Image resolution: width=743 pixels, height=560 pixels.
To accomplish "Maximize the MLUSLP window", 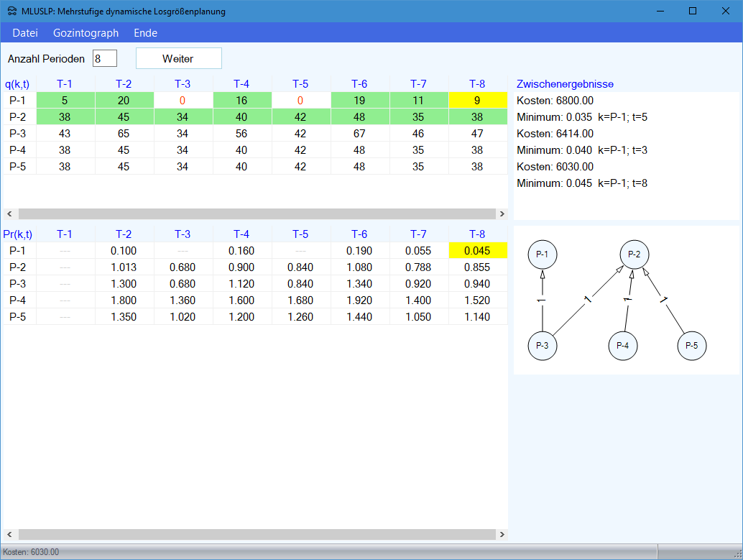I will (693, 12).
